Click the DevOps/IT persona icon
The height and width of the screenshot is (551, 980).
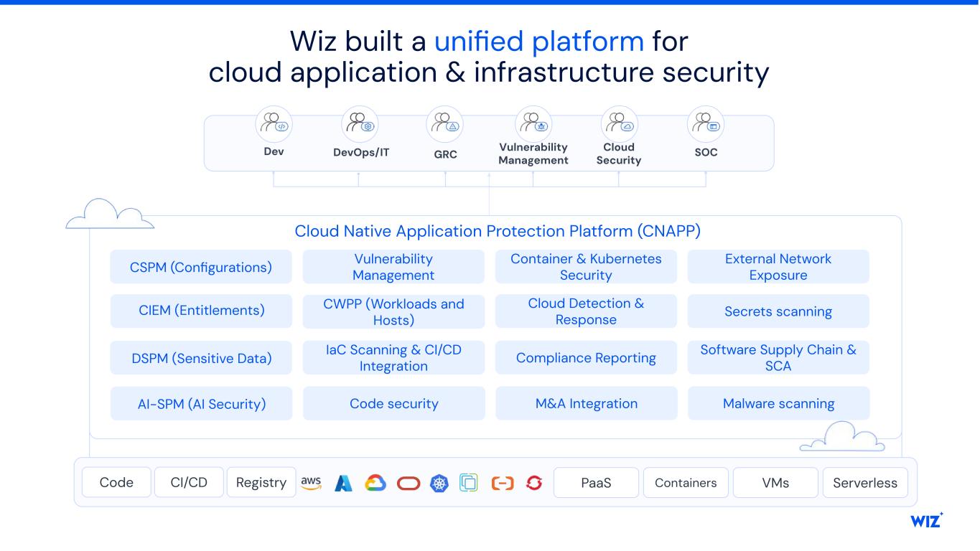(x=360, y=124)
